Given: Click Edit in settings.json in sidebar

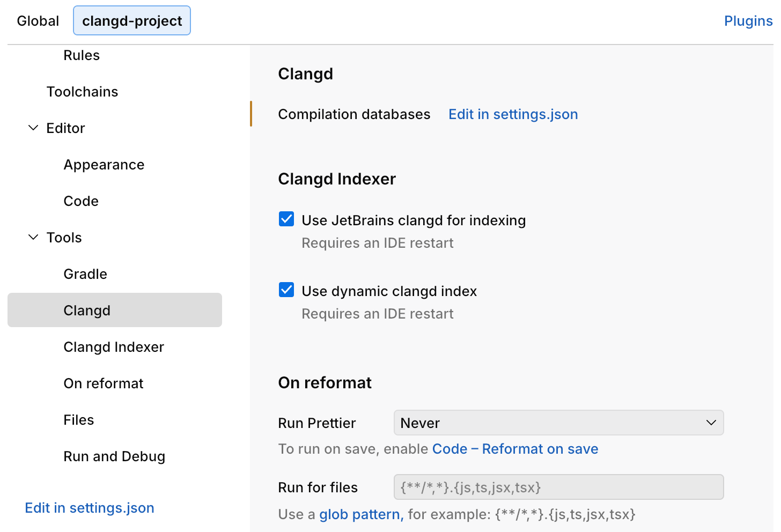Looking at the screenshot, I should click(89, 507).
